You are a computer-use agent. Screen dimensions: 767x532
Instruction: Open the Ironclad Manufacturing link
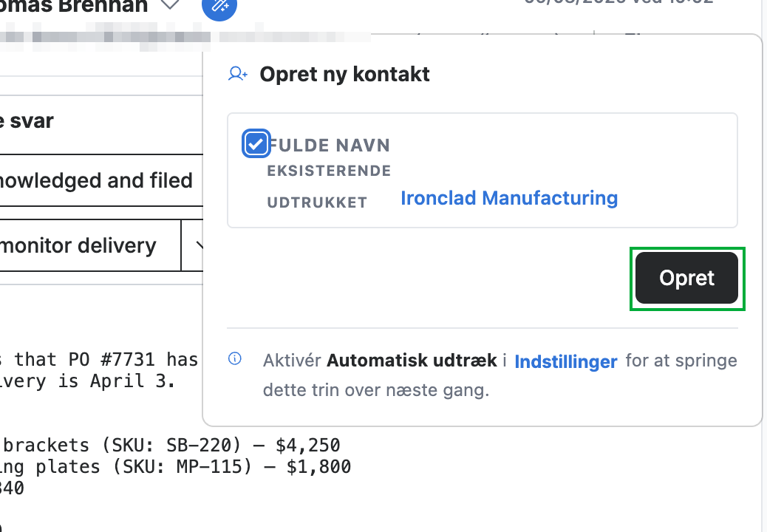[x=509, y=198]
